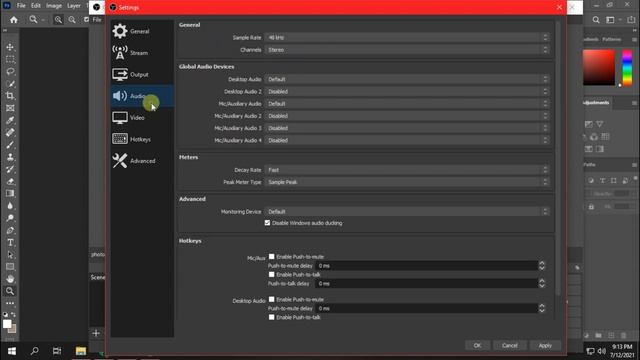Select the Rectangular Marquee tool in Photoshop
Viewport: 640px width, 360px height.
point(10,60)
